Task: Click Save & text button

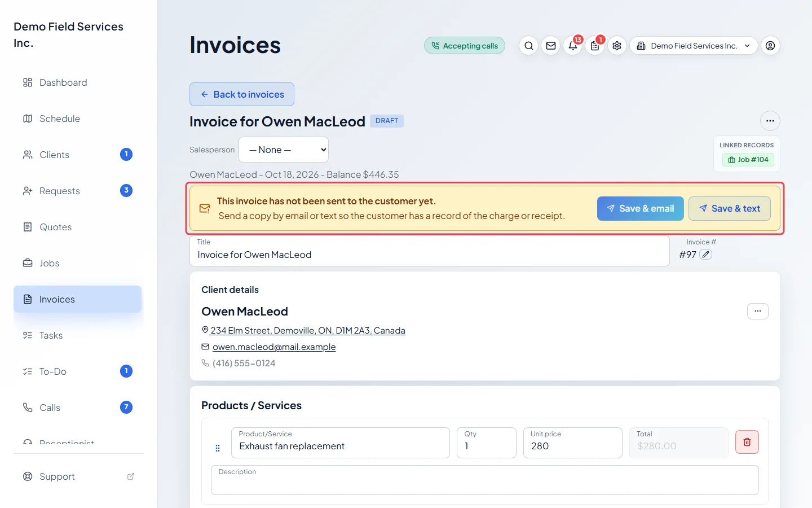Action: 730,209
